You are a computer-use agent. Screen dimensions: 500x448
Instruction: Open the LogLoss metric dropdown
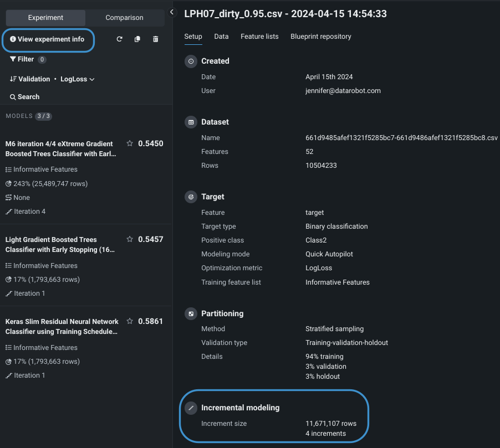pos(77,79)
